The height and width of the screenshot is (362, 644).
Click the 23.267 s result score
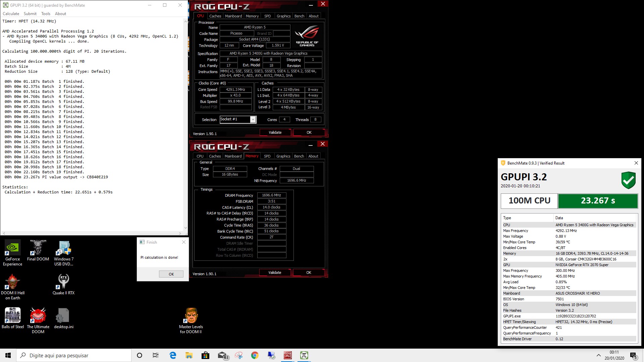[598, 201]
